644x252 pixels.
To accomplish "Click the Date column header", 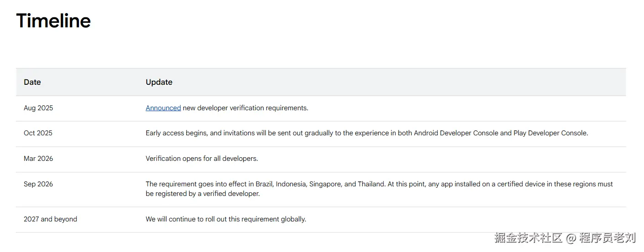I will coord(32,82).
